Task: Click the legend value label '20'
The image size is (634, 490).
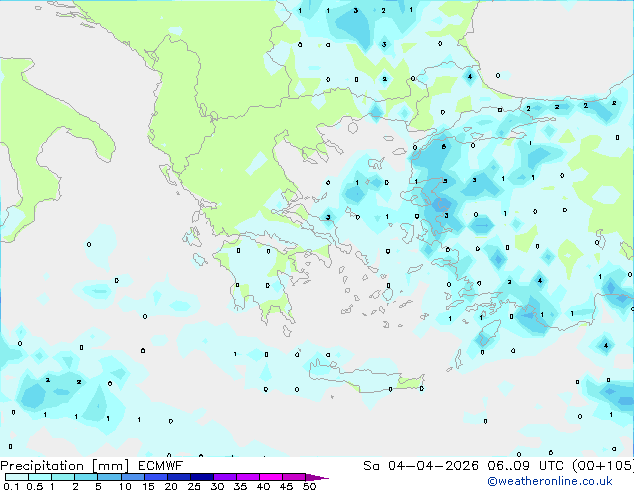Action: pyautogui.click(x=171, y=486)
